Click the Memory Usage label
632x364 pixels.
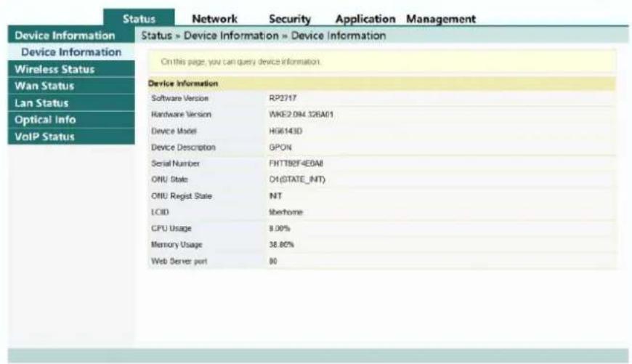point(177,245)
